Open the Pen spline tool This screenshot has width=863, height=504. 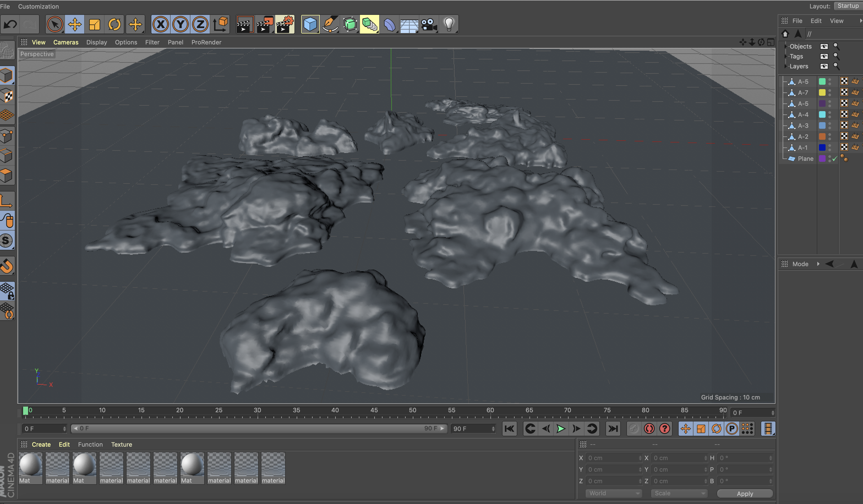[x=330, y=24]
